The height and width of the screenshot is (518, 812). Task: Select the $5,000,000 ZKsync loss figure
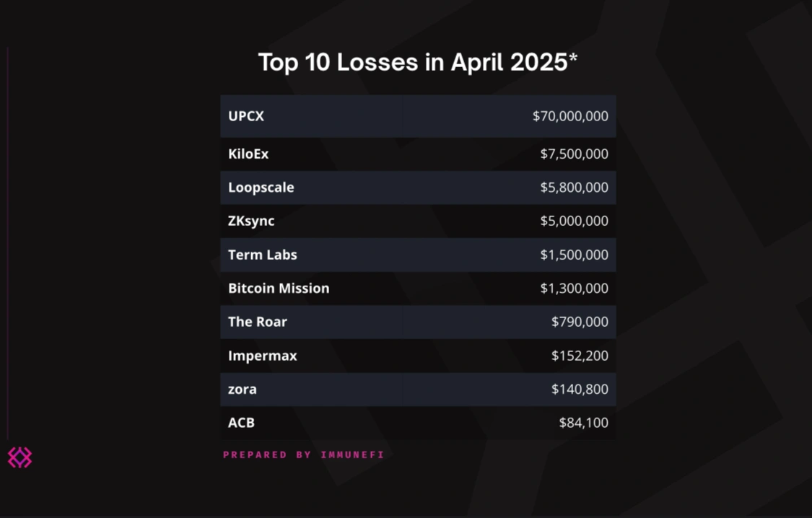pos(574,221)
